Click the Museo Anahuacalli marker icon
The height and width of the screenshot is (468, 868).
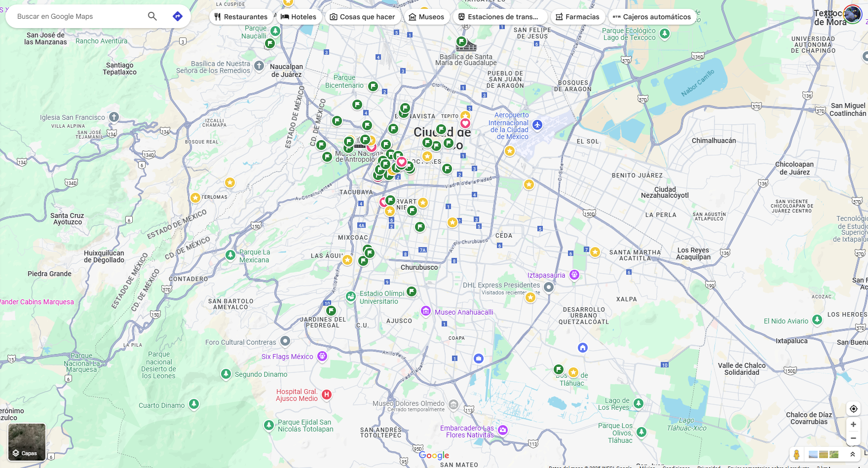[426, 311]
